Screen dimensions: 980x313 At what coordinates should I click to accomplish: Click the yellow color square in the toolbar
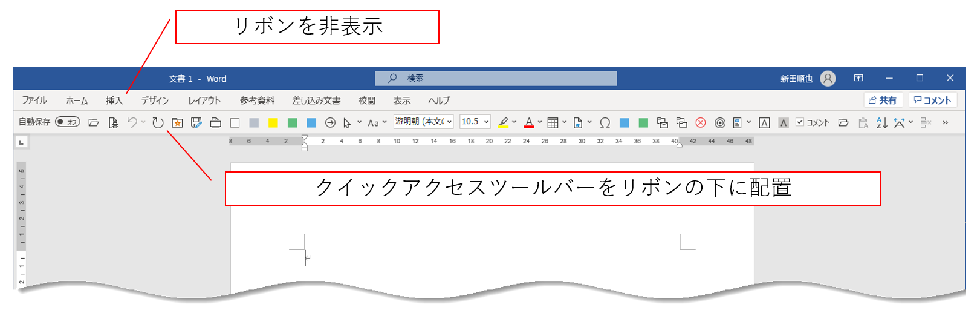[x=273, y=123]
